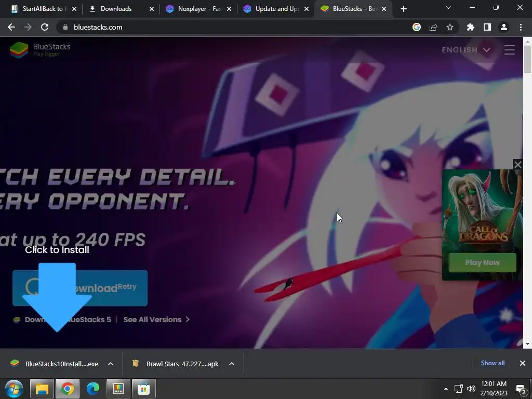
Task: Launch Microsoft Edge from taskbar
Action: click(x=92, y=389)
